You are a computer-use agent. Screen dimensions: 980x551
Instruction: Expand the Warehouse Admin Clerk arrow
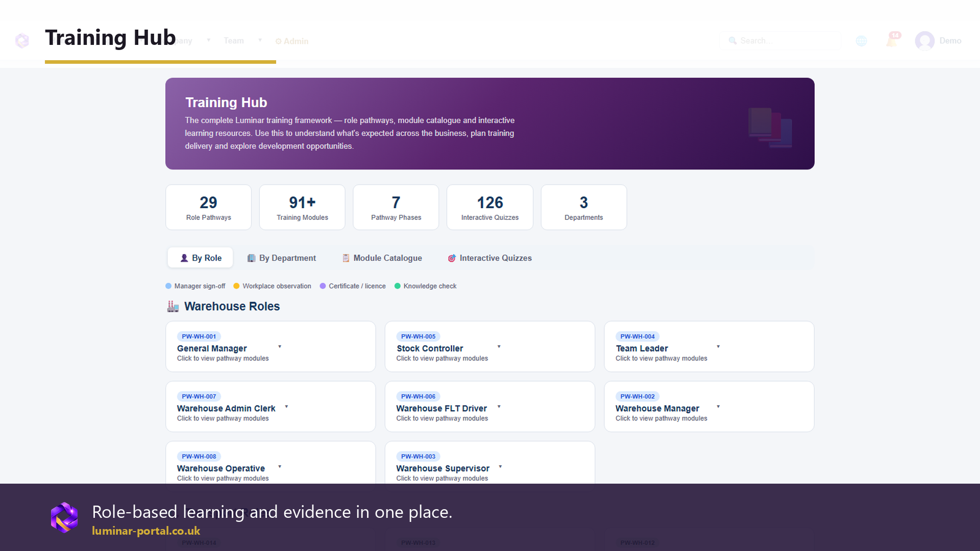point(286,407)
